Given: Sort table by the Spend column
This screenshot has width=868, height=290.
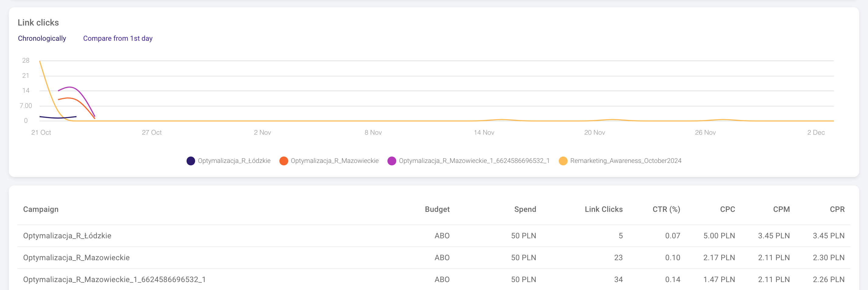Looking at the screenshot, I should coord(525,209).
